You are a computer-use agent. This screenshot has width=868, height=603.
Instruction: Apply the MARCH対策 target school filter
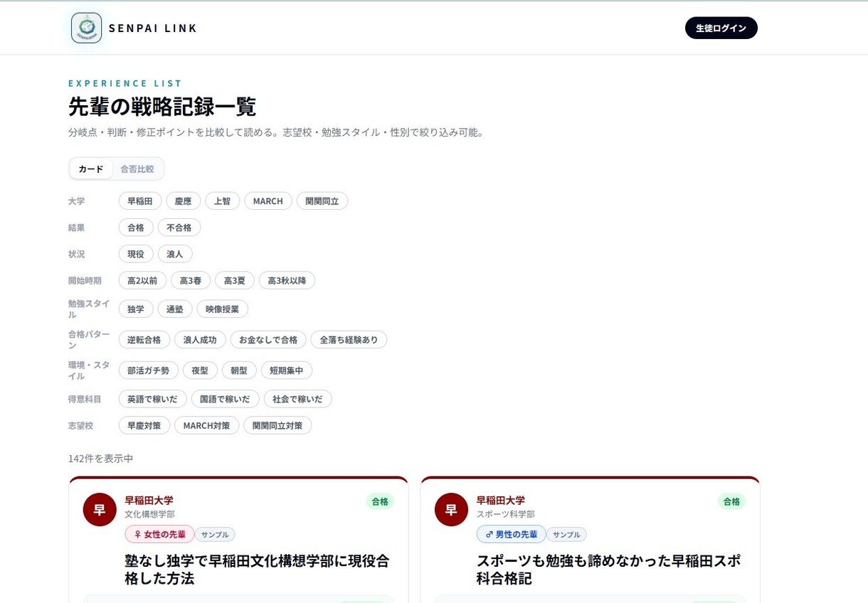(206, 425)
